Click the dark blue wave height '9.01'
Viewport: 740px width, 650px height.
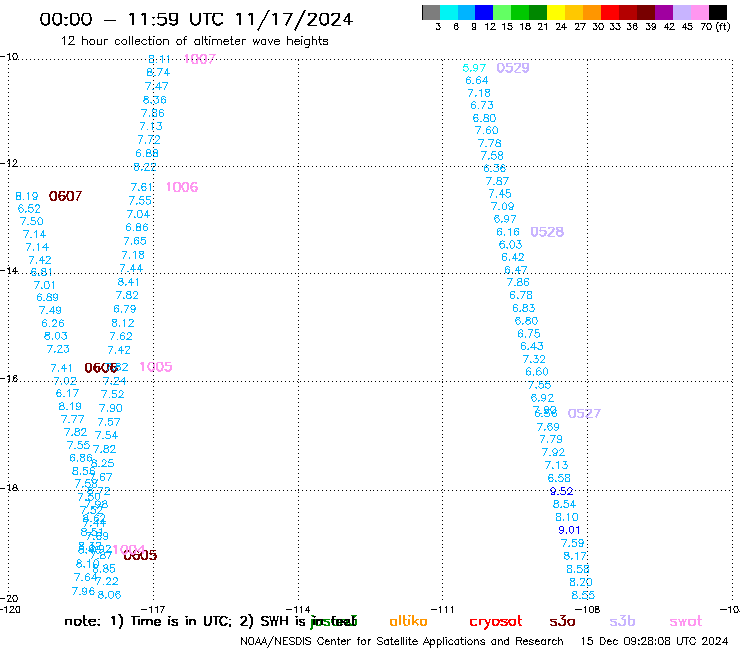(570, 530)
